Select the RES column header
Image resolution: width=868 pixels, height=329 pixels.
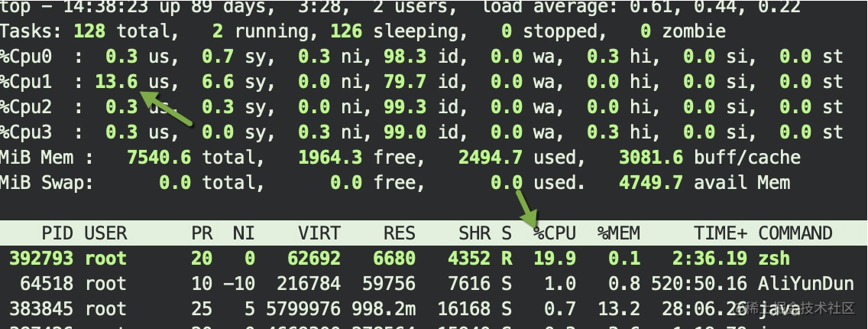click(400, 233)
